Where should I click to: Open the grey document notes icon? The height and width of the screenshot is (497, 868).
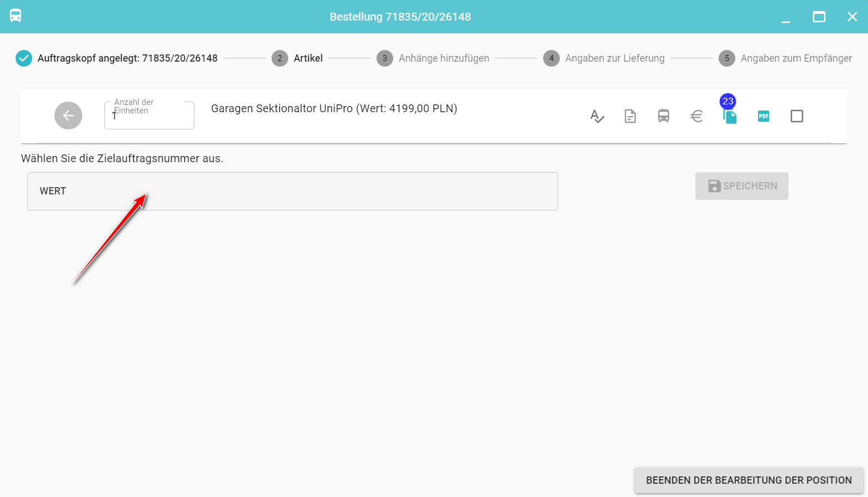(x=630, y=116)
